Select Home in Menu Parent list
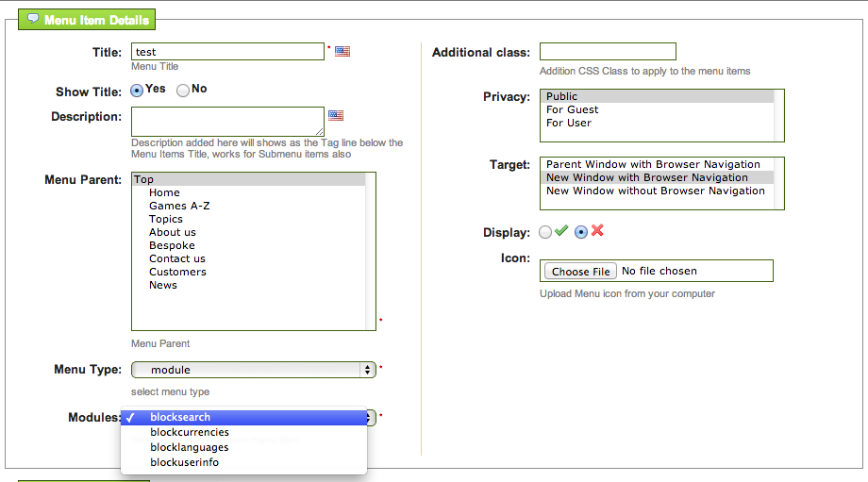868x482 pixels. [248, 192]
